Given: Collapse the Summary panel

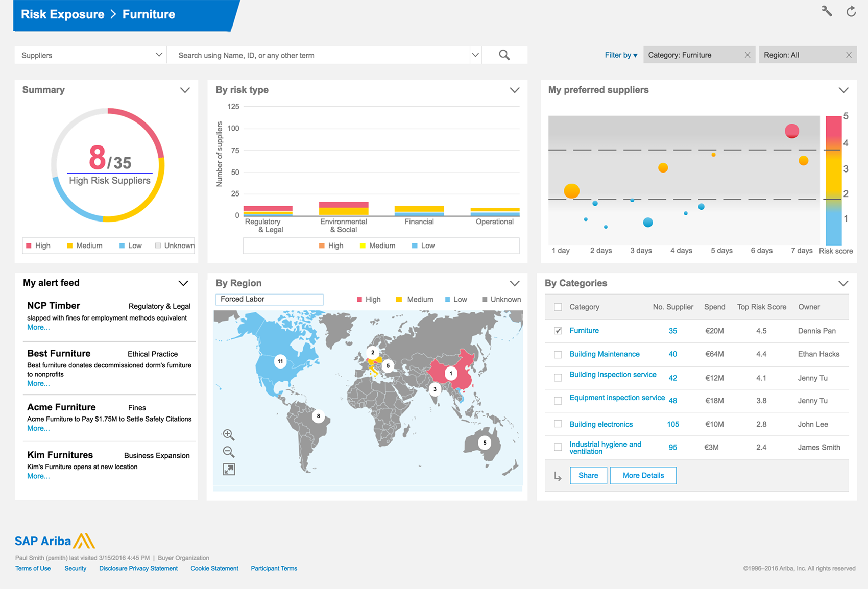Looking at the screenshot, I should [185, 90].
